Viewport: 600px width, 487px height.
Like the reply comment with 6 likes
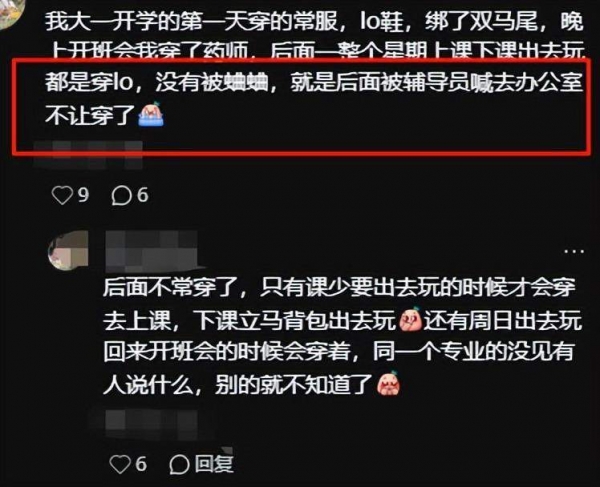[120, 464]
